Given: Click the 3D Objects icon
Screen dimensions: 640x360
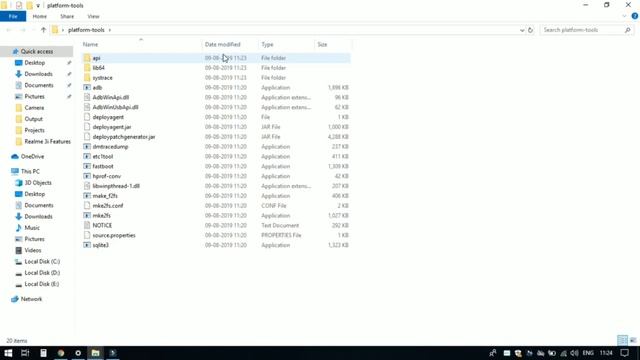Looking at the screenshot, I should click(x=18, y=183).
